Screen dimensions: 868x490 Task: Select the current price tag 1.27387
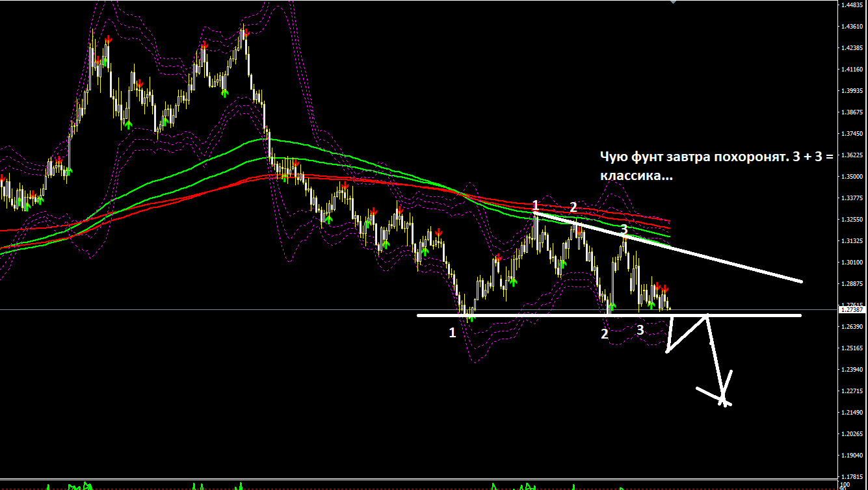pyautogui.click(x=852, y=310)
